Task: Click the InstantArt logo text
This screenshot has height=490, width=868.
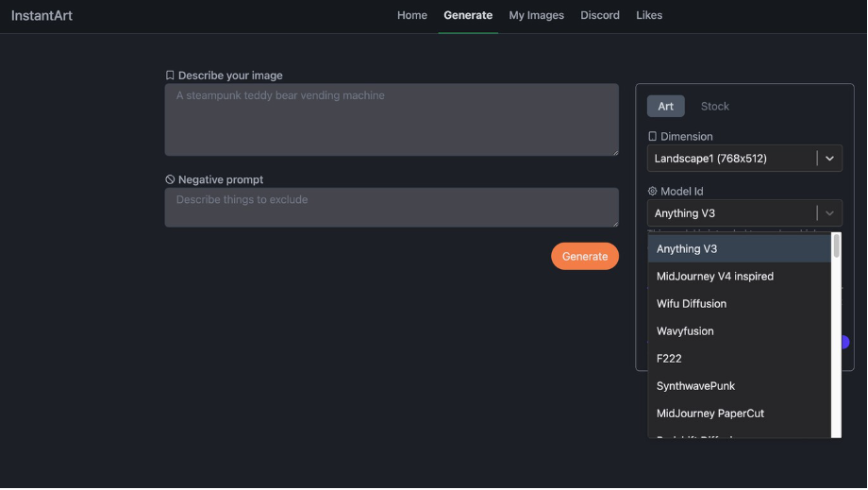Action: 42,15
